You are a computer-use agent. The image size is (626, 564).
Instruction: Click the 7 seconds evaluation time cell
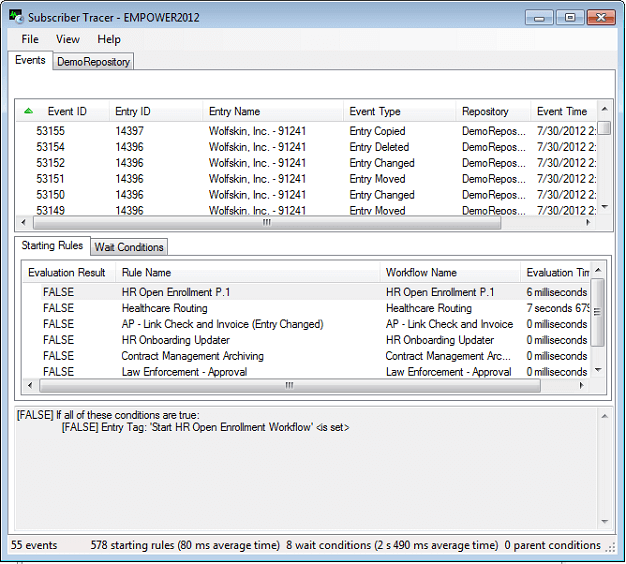pyautogui.click(x=558, y=308)
